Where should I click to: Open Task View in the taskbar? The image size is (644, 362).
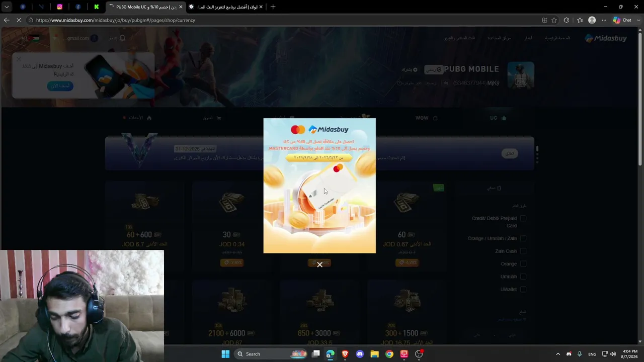point(316,354)
